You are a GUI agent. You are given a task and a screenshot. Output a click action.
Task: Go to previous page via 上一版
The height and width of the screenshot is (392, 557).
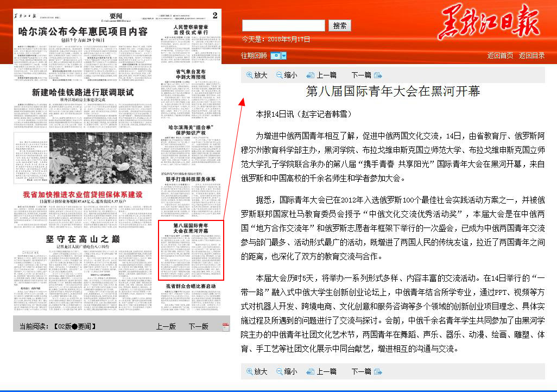click(166, 326)
